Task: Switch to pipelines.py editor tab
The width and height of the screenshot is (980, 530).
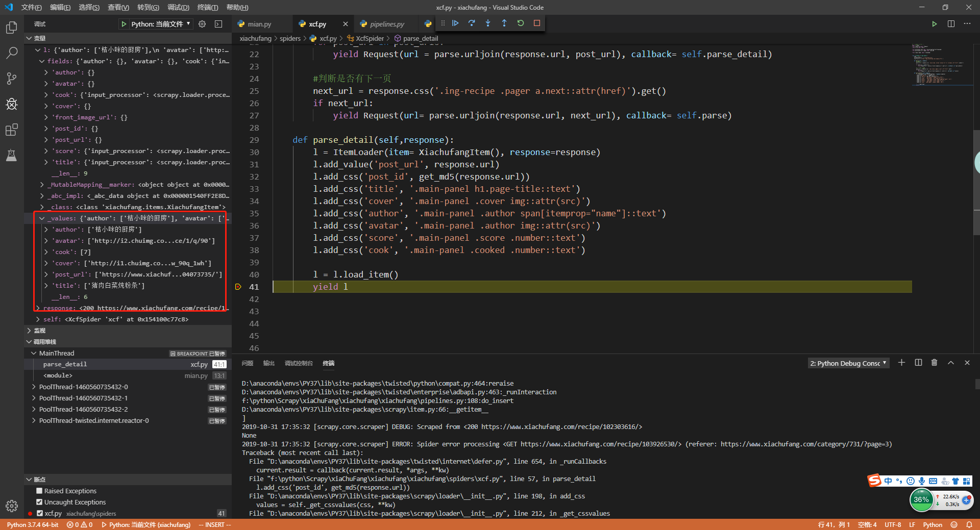Action: [387, 24]
